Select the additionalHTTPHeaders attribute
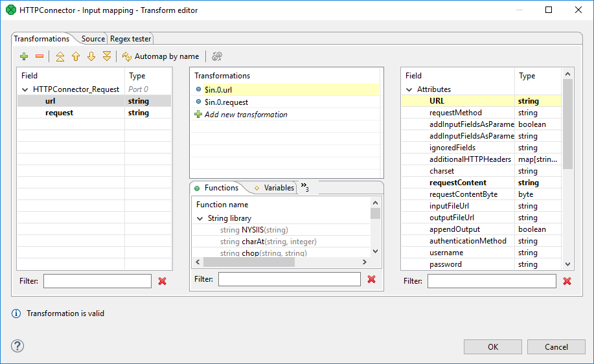This screenshot has height=364, width=594. pyautogui.click(x=481, y=159)
